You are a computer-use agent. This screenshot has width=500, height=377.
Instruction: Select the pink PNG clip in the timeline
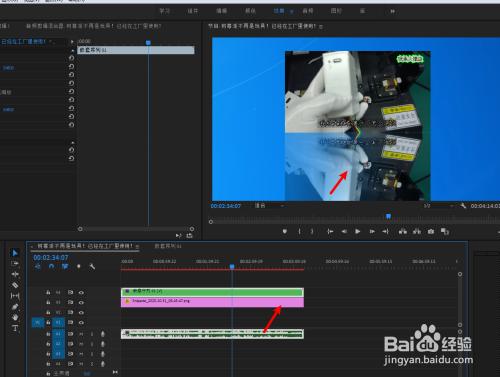(212, 302)
